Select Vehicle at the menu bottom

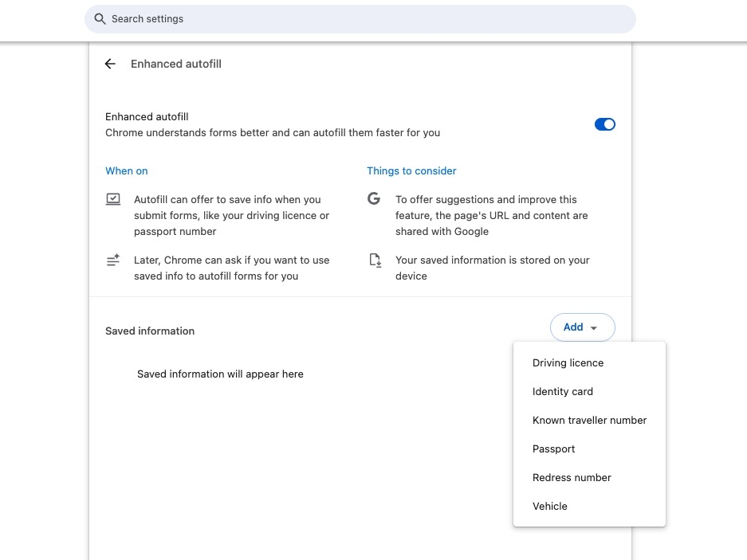click(550, 507)
